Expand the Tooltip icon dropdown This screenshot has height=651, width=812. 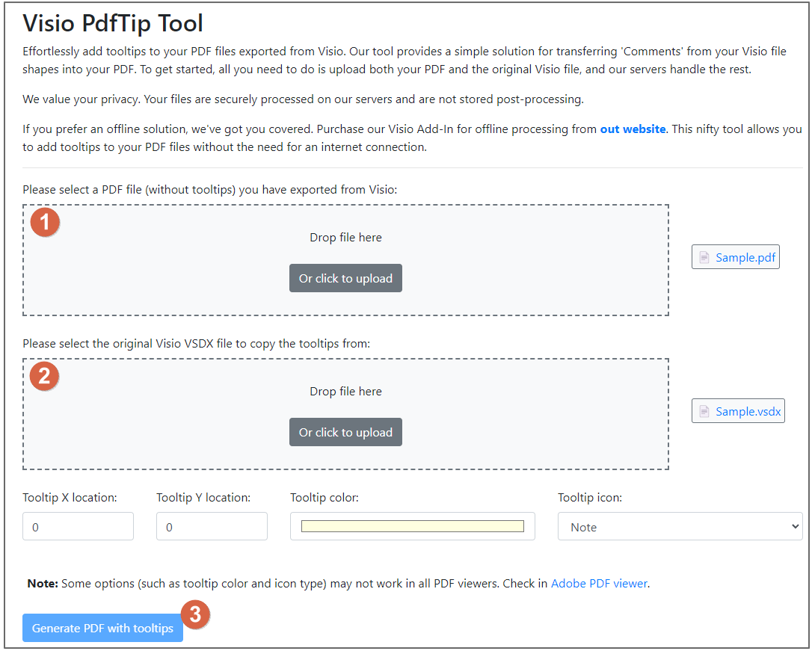coord(680,526)
